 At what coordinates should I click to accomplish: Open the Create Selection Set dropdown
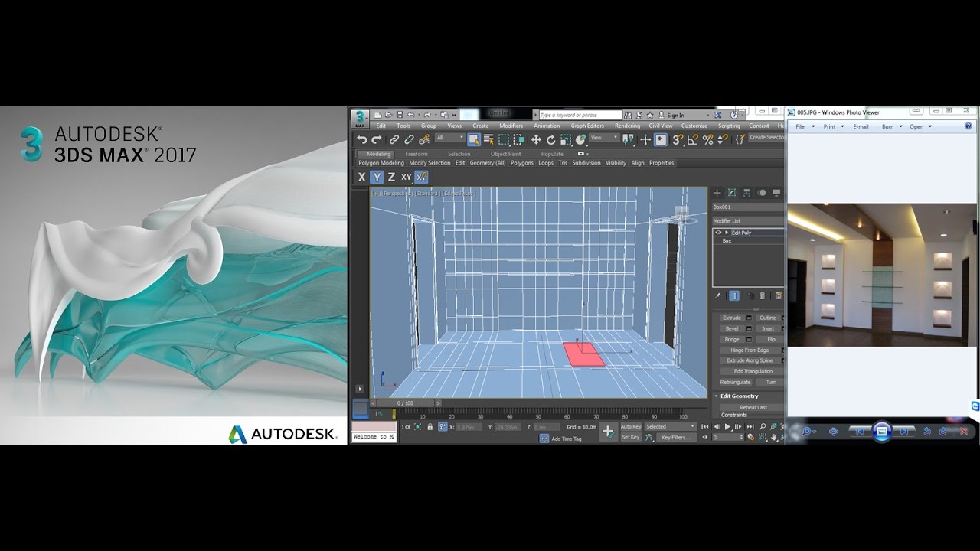766,138
